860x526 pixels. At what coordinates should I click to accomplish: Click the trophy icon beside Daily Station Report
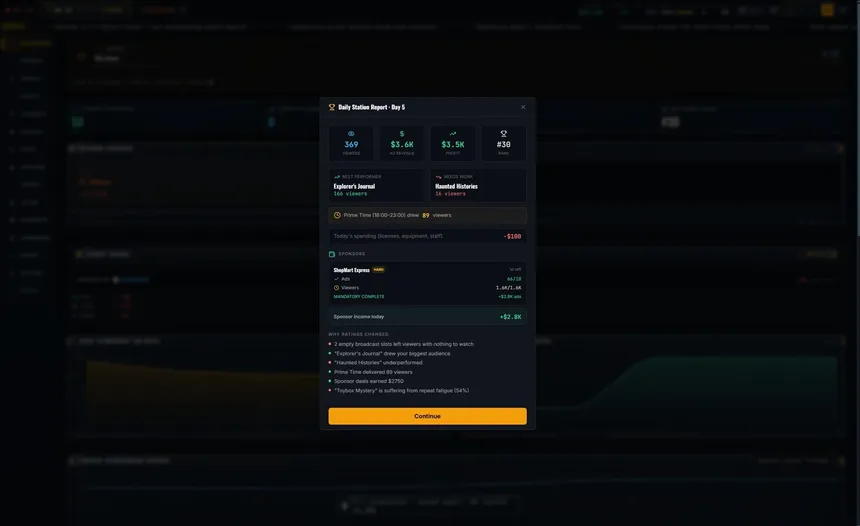coord(332,107)
